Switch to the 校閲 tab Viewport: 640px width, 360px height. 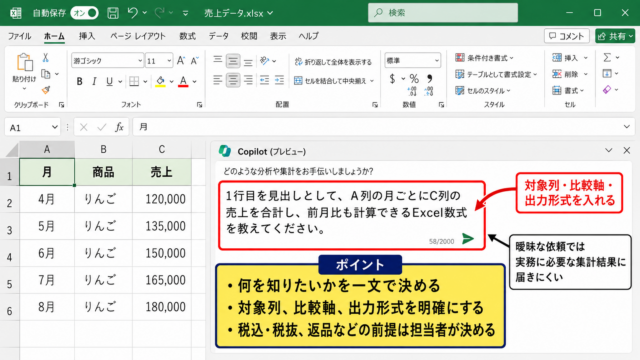point(249,36)
